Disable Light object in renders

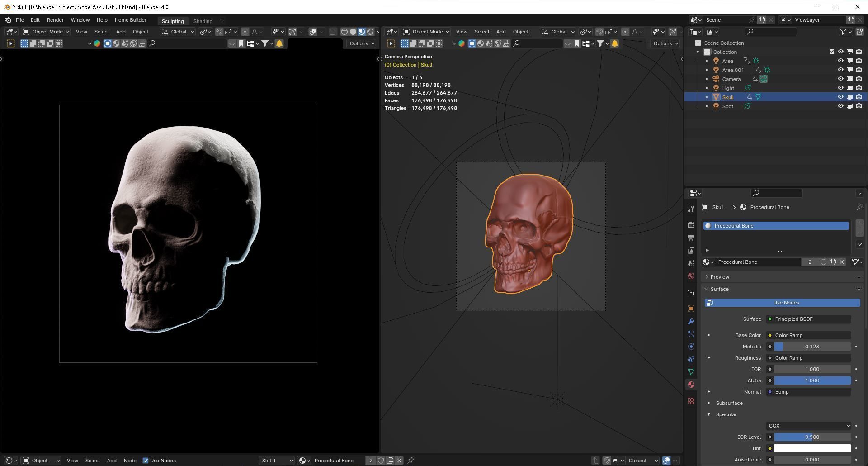click(859, 88)
